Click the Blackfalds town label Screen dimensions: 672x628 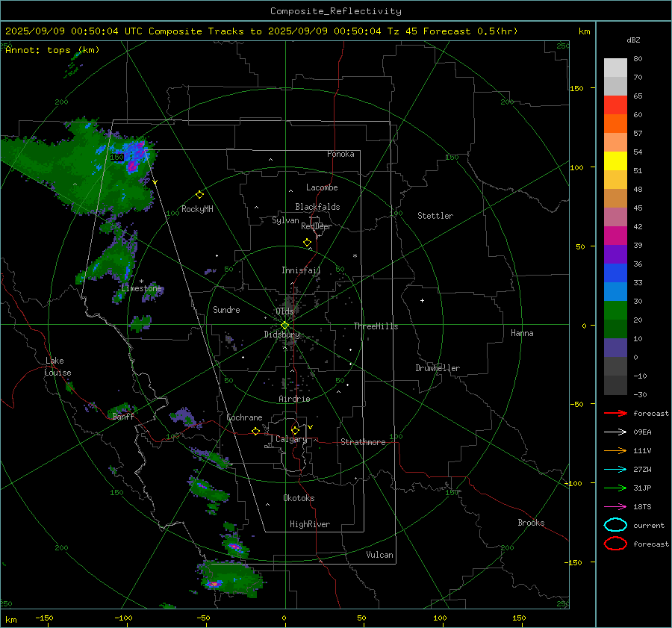tap(317, 207)
